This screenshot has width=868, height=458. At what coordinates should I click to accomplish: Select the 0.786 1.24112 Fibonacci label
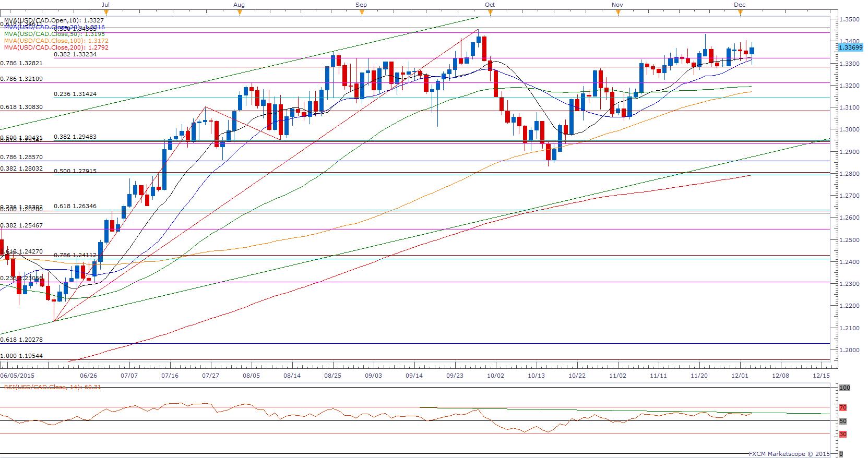click(75, 255)
